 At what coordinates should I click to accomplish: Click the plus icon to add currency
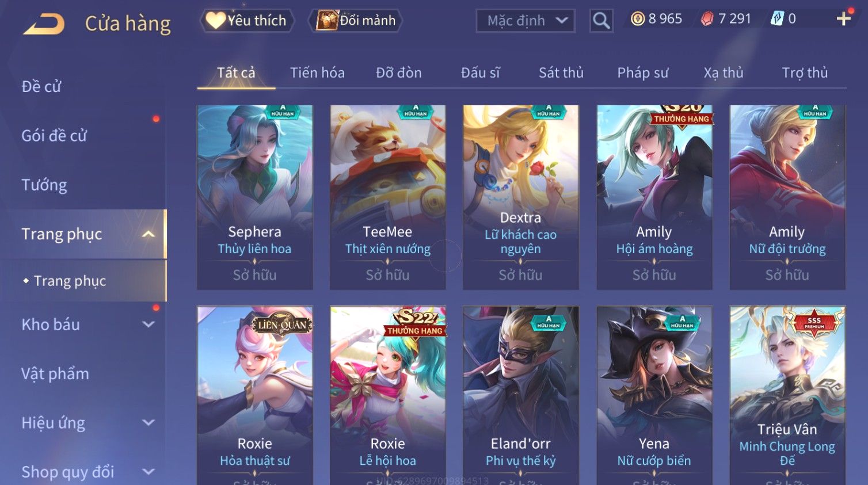[x=844, y=19]
